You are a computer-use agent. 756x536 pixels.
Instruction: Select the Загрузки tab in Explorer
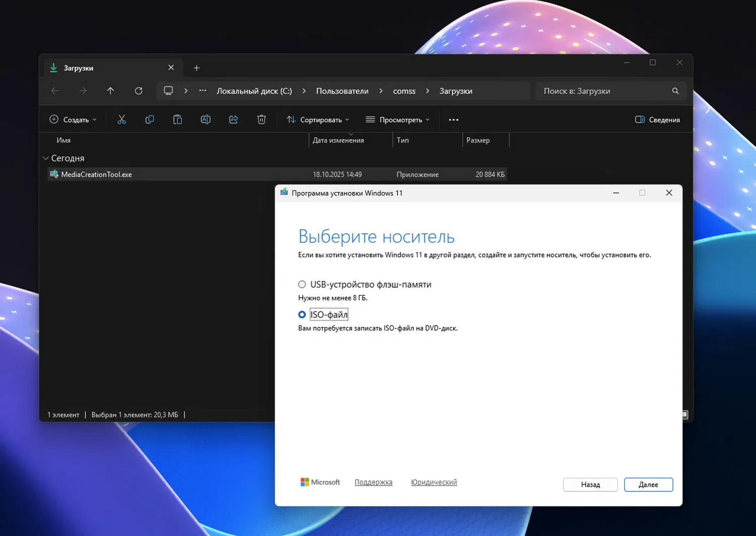click(113, 68)
